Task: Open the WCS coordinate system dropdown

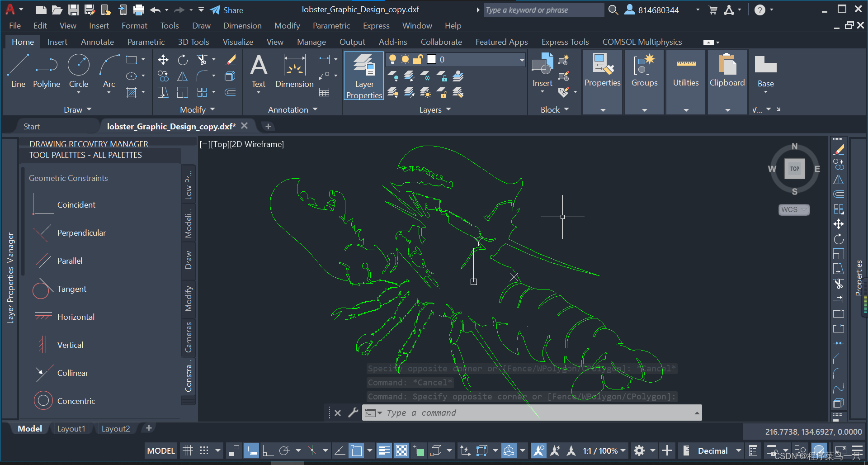Action: [x=794, y=209]
